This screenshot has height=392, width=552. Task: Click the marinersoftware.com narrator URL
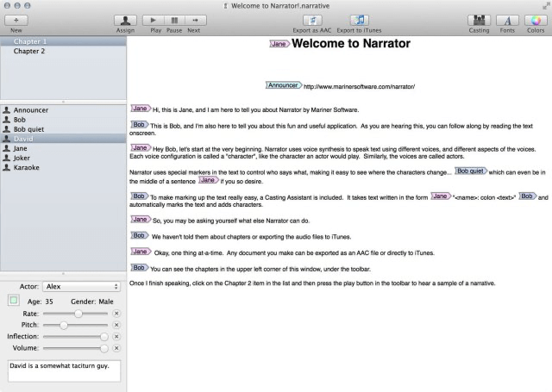[x=359, y=87]
